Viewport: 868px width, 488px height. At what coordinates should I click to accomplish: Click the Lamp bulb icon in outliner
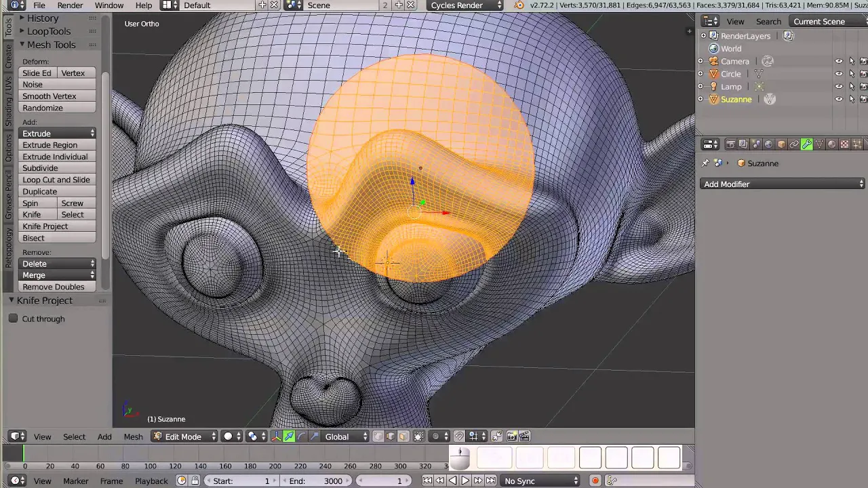click(x=713, y=87)
